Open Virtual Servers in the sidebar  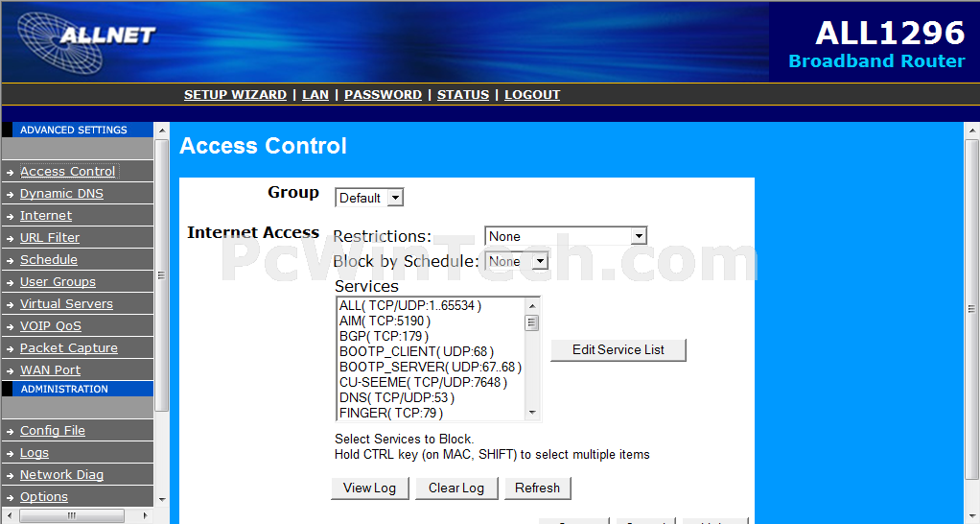click(66, 304)
